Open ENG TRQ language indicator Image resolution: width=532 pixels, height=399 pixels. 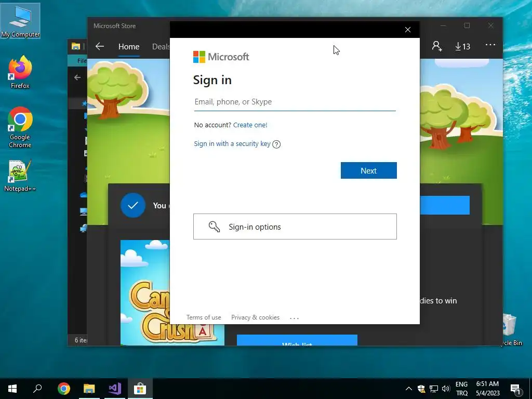[x=461, y=389]
